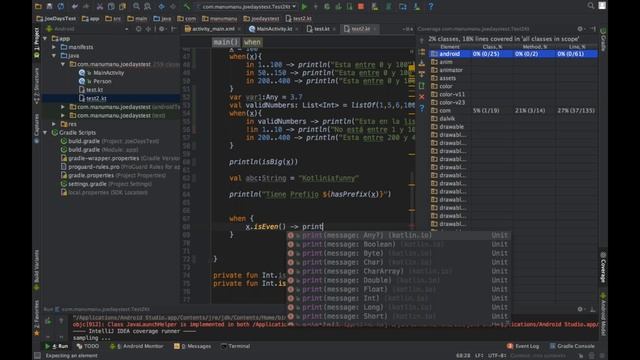This screenshot has width=640, height=360.
Task: Expand the androidTest package node
Action: (63, 107)
